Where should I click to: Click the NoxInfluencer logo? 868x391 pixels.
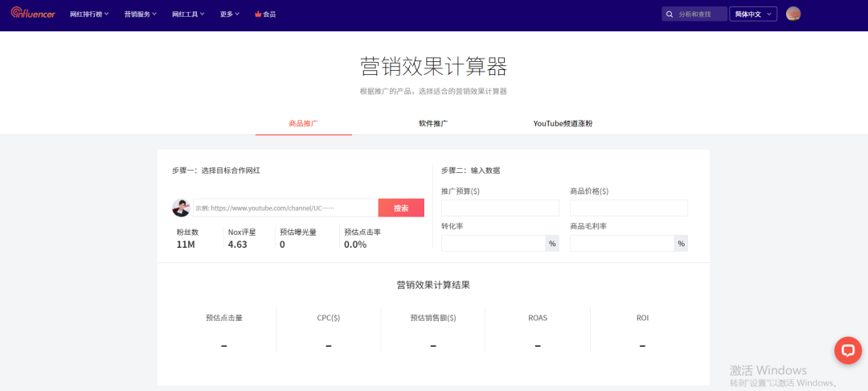coord(33,14)
